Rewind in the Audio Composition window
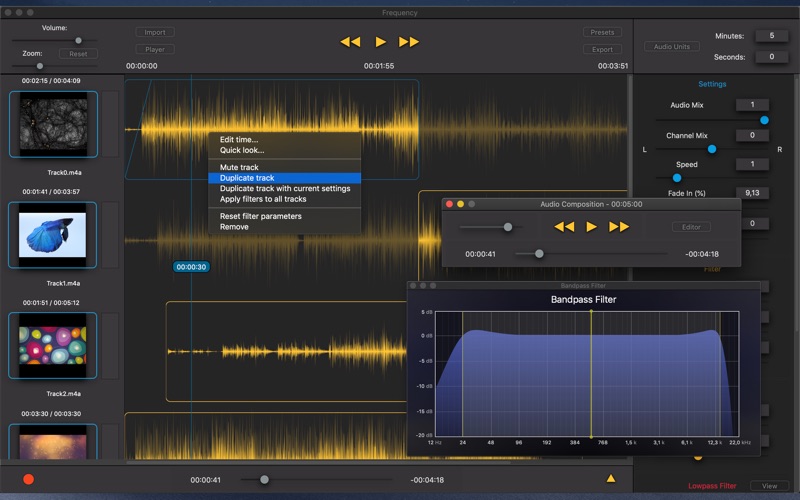800x500 pixels. (564, 227)
